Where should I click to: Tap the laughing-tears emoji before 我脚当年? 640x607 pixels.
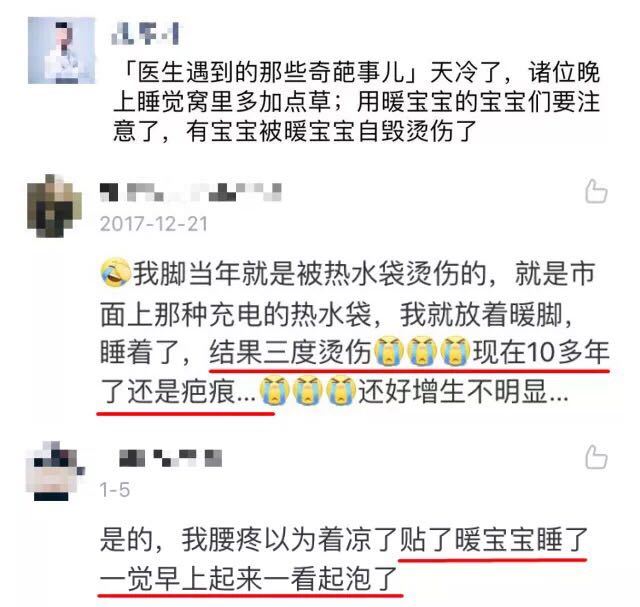[116, 272]
